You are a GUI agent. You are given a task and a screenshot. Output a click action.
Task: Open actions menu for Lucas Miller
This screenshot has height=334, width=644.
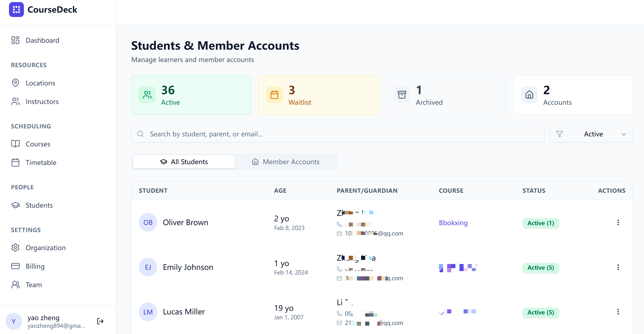click(x=618, y=312)
